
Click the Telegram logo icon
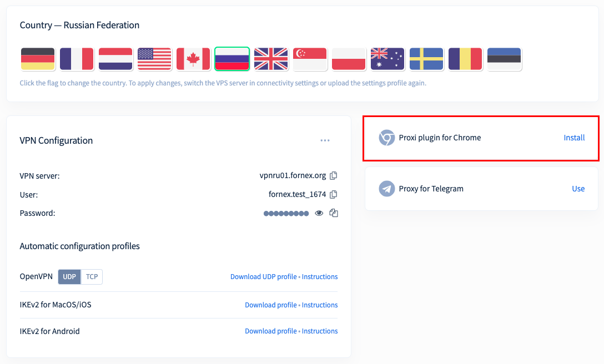[x=387, y=189]
